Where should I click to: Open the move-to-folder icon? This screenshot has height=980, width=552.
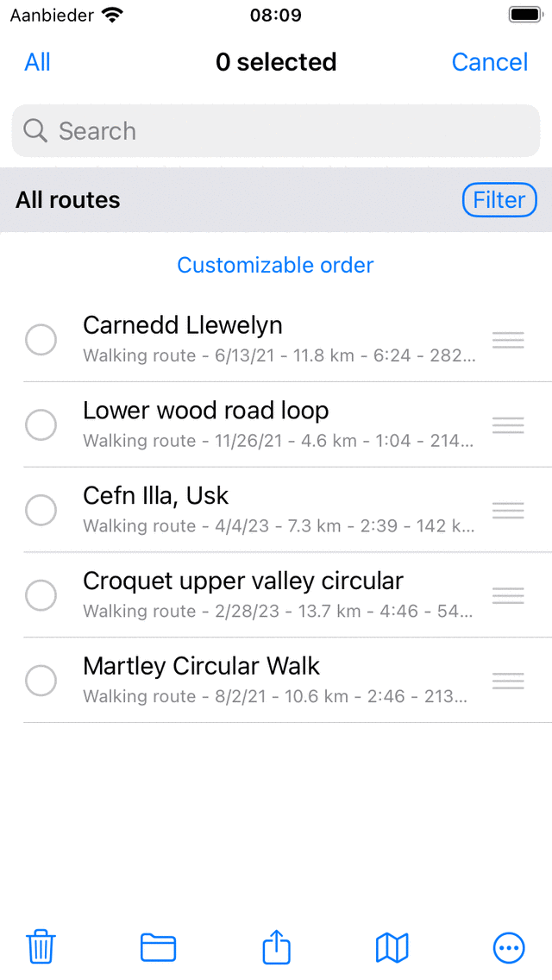(x=158, y=947)
